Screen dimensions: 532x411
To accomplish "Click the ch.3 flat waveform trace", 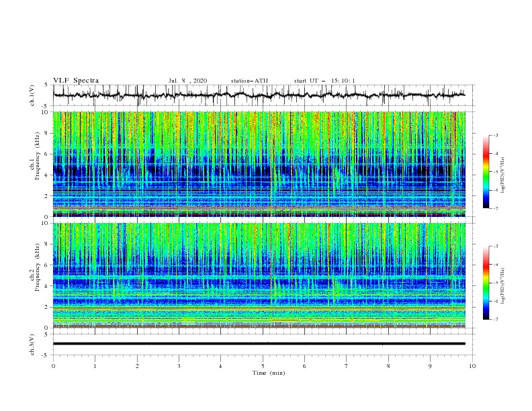I will pyautogui.click(x=259, y=344).
